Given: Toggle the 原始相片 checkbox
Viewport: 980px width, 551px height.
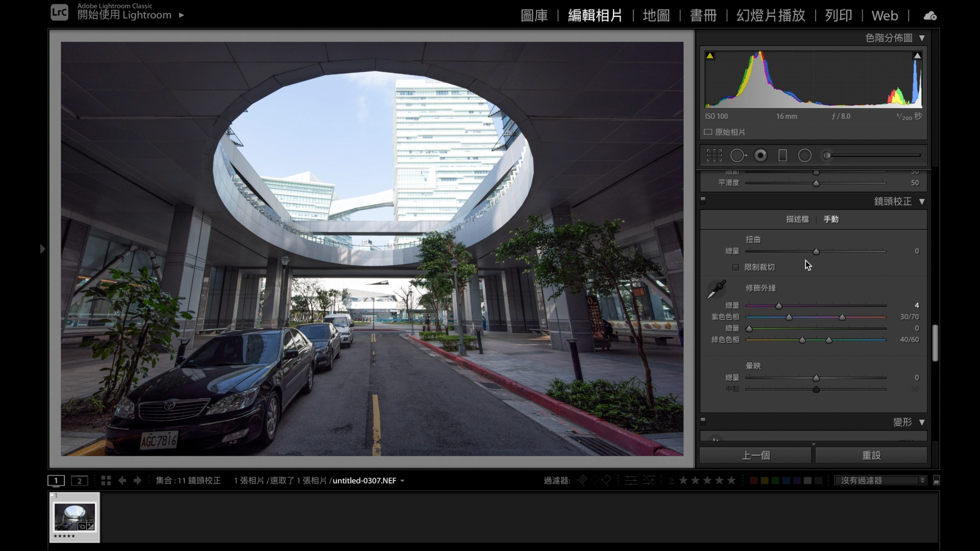Looking at the screenshot, I should point(708,132).
